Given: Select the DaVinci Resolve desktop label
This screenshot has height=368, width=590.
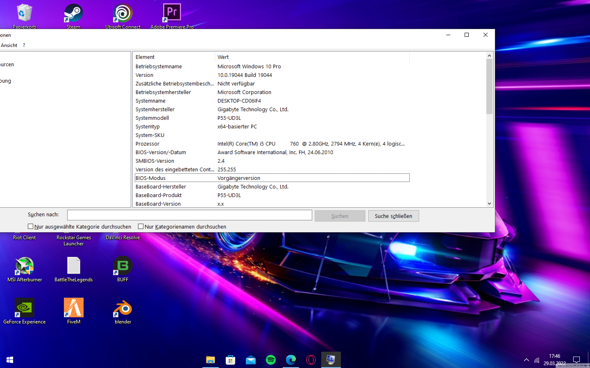Looking at the screenshot, I should (x=123, y=237).
